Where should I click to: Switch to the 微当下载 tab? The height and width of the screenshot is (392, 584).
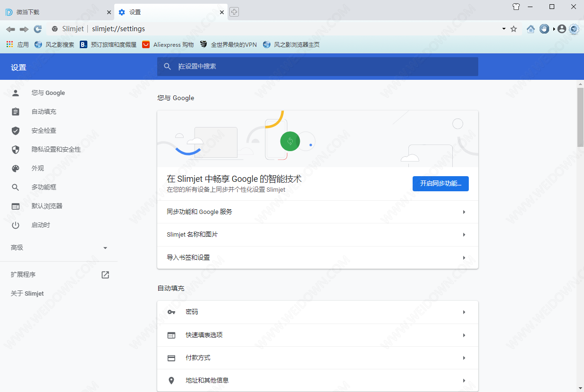pyautogui.click(x=57, y=12)
